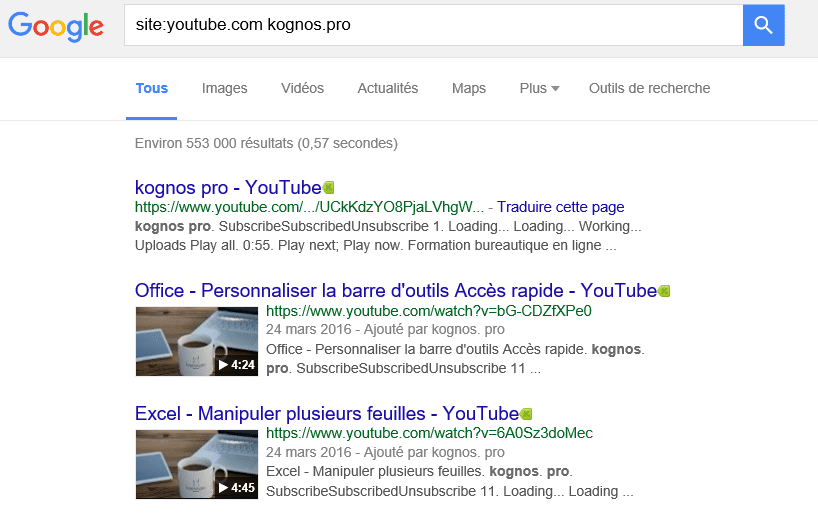Open Excel - Manipuler plusieurs feuilles result
Image resolution: width=818 pixels, height=529 pixels.
tap(327, 414)
